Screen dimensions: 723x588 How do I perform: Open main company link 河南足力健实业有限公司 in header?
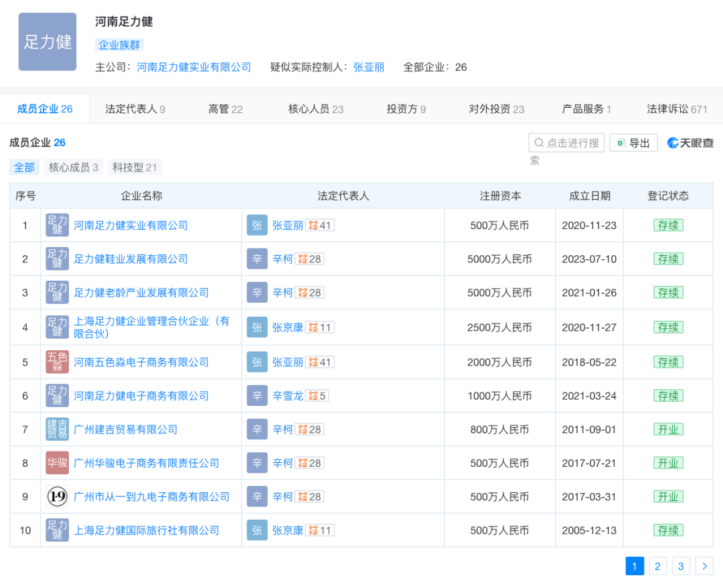(x=193, y=68)
